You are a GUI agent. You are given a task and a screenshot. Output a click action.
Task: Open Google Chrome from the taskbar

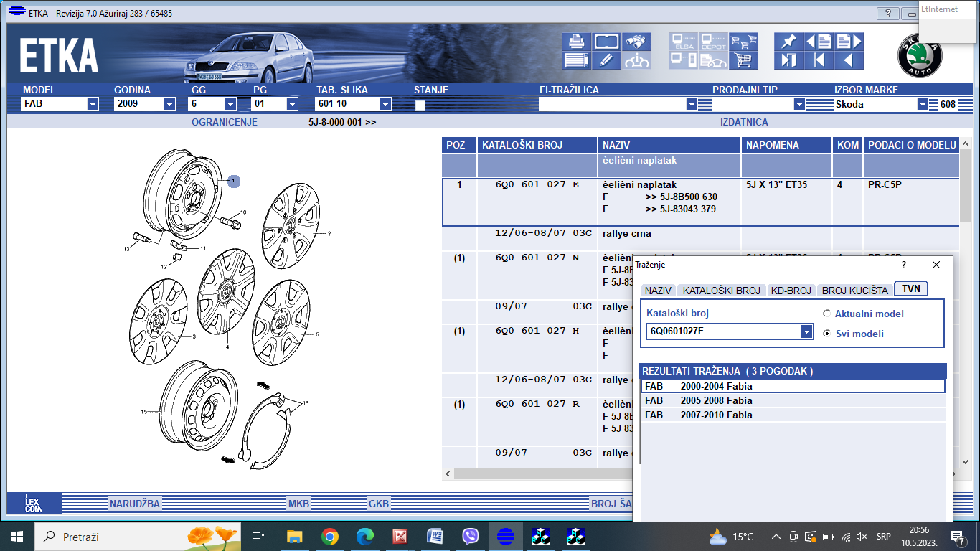tap(330, 536)
